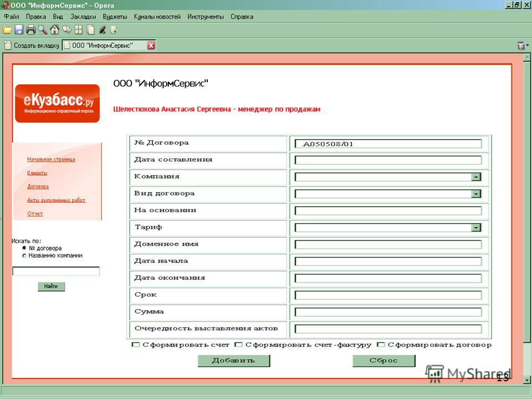Open find with the magnifier icon

pyautogui.click(x=43, y=30)
